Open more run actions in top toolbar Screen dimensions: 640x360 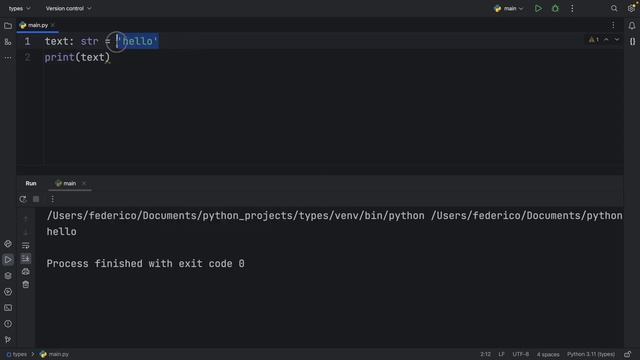(x=572, y=9)
